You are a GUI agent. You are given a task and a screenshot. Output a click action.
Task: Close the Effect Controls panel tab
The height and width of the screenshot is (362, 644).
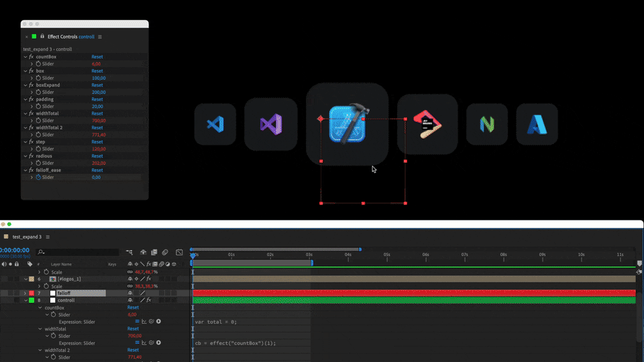pos(27,37)
